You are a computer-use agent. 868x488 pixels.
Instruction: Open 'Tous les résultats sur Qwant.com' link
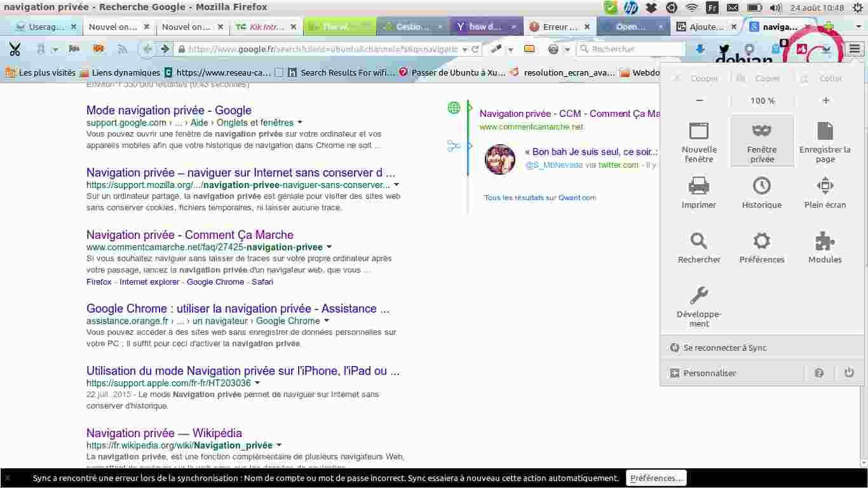click(540, 198)
